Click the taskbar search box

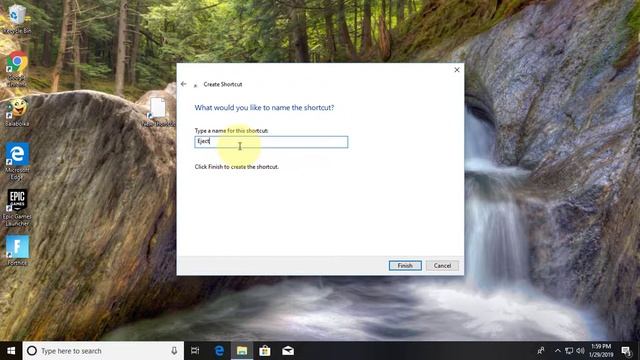coord(103,351)
